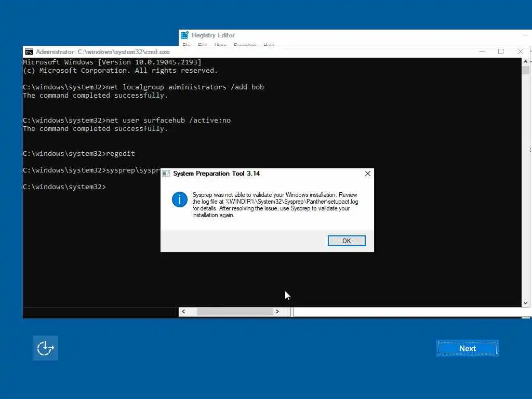Image resolution: width=532 pixels, height=399 pixels.
Task: Click the Registry Editor app icon
Action: 184,35
